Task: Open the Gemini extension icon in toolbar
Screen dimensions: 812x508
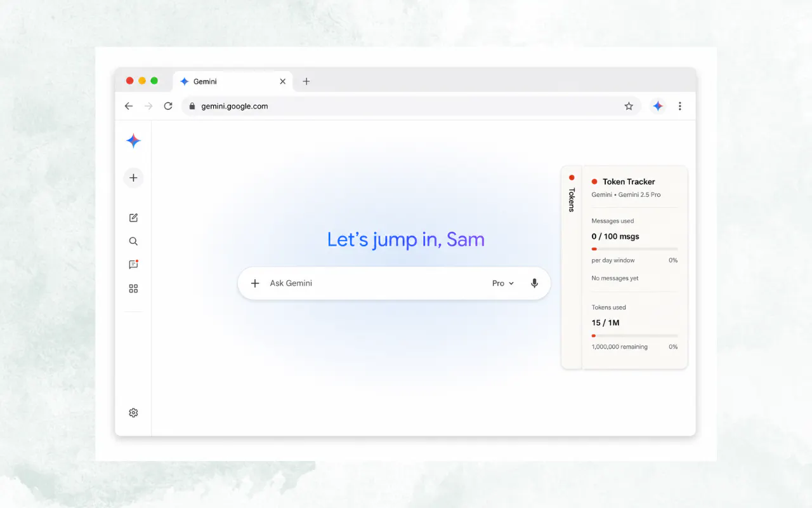Action: 658,106
